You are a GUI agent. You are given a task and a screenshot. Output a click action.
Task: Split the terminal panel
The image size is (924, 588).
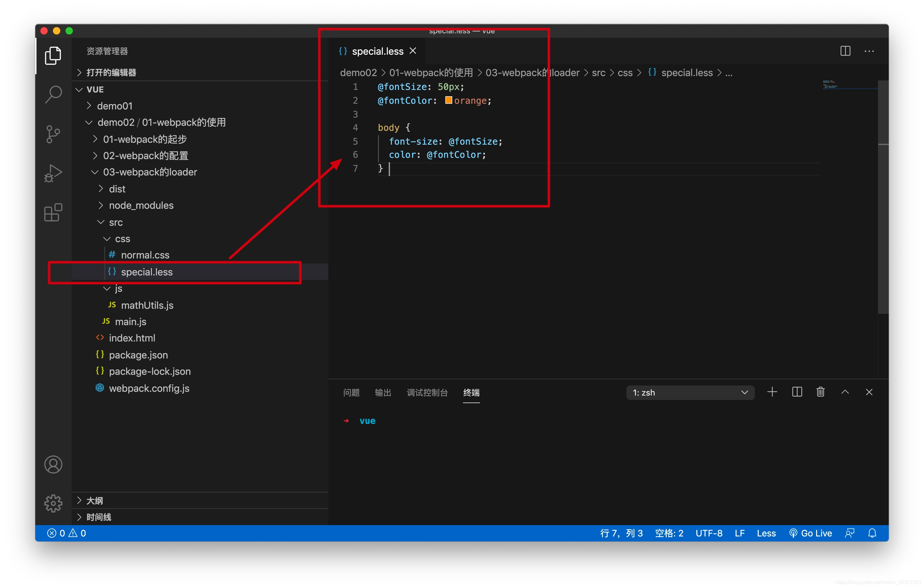[x=797, y=392]
